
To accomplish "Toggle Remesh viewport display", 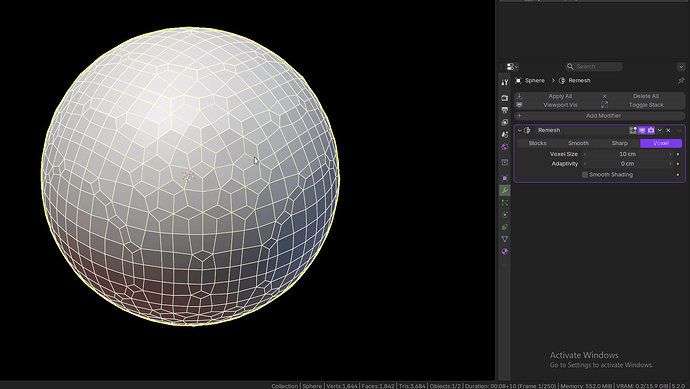I will pos(642,130).
